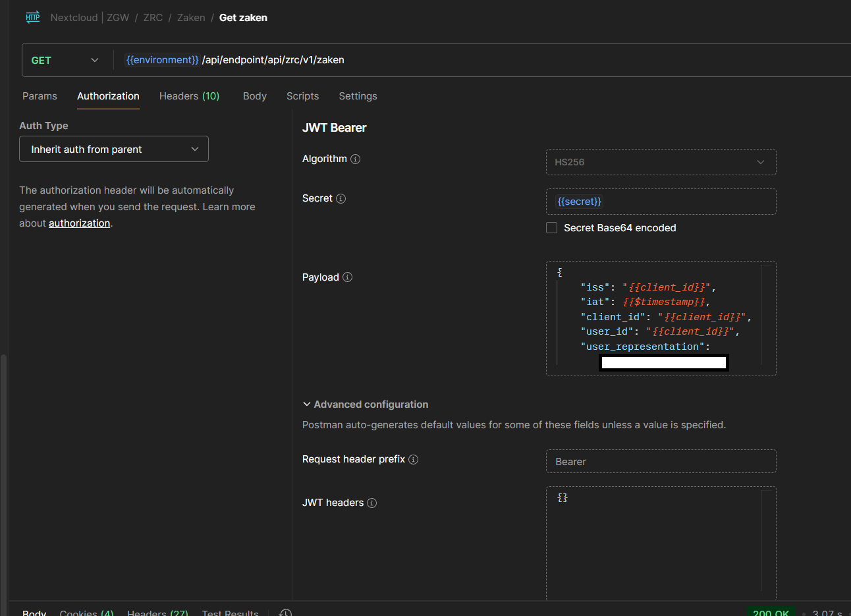
Task: Click the payload editor scrollbar
Action: [766, 315]
